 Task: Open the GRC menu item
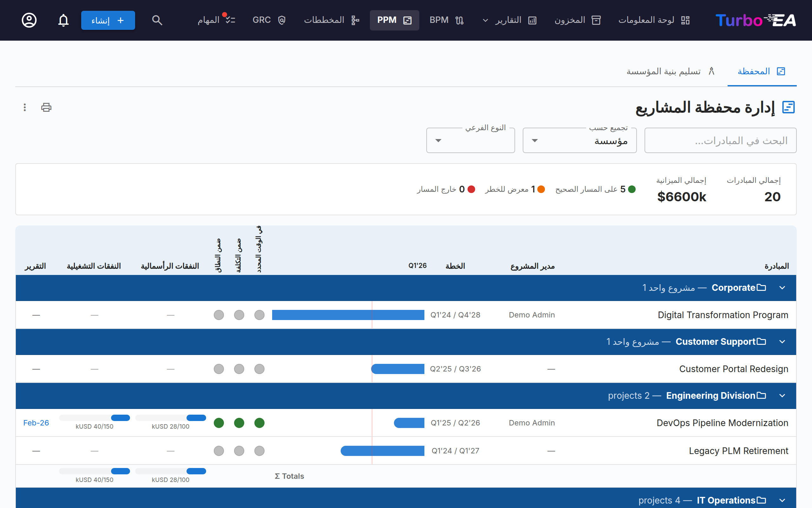pyautogui.click(x=269, y=20)
